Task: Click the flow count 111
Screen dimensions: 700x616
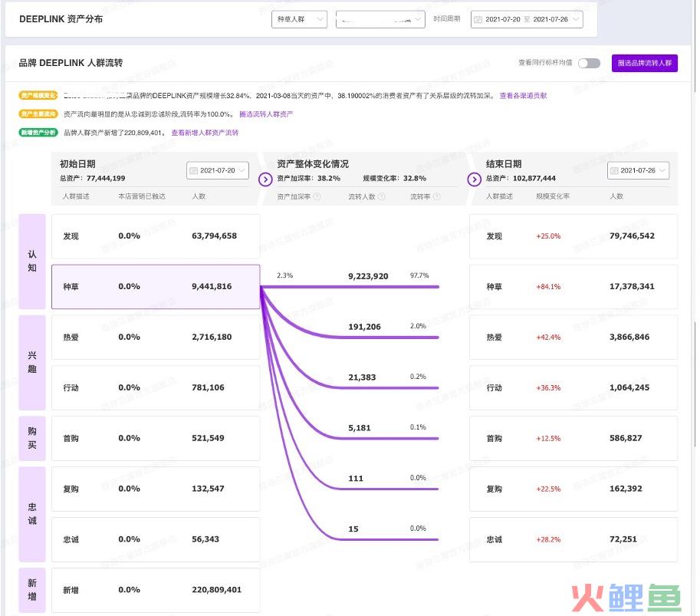Action: (x=356, y=479)
